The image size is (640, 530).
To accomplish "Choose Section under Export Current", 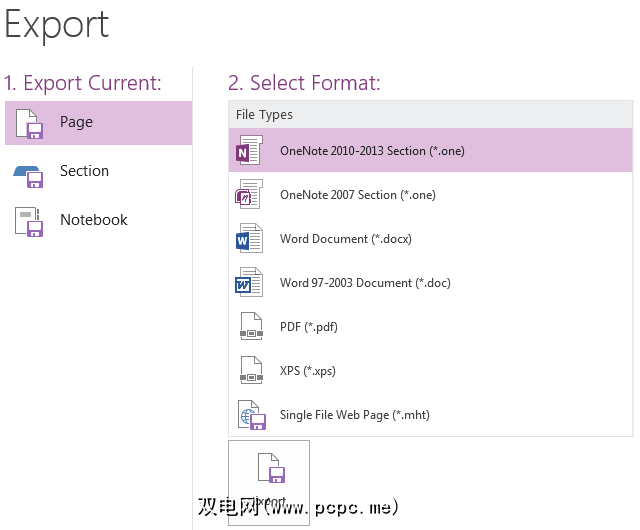I will (84, 171).
